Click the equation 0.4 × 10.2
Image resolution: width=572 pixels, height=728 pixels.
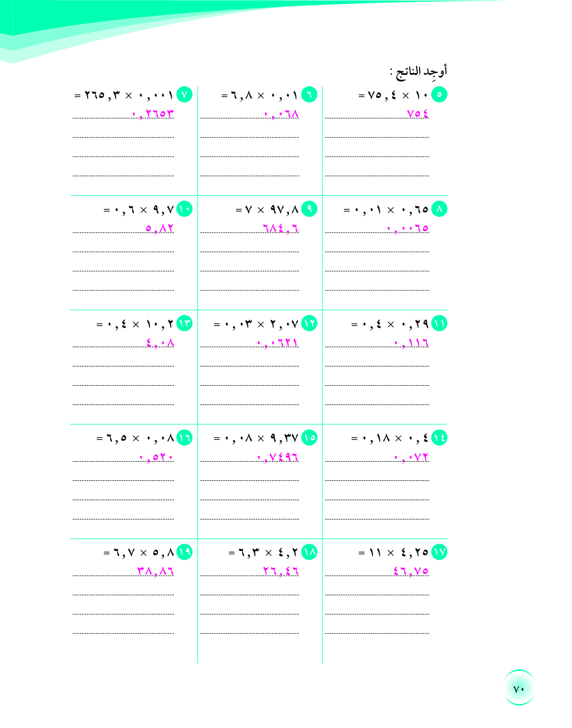point(135,324)
